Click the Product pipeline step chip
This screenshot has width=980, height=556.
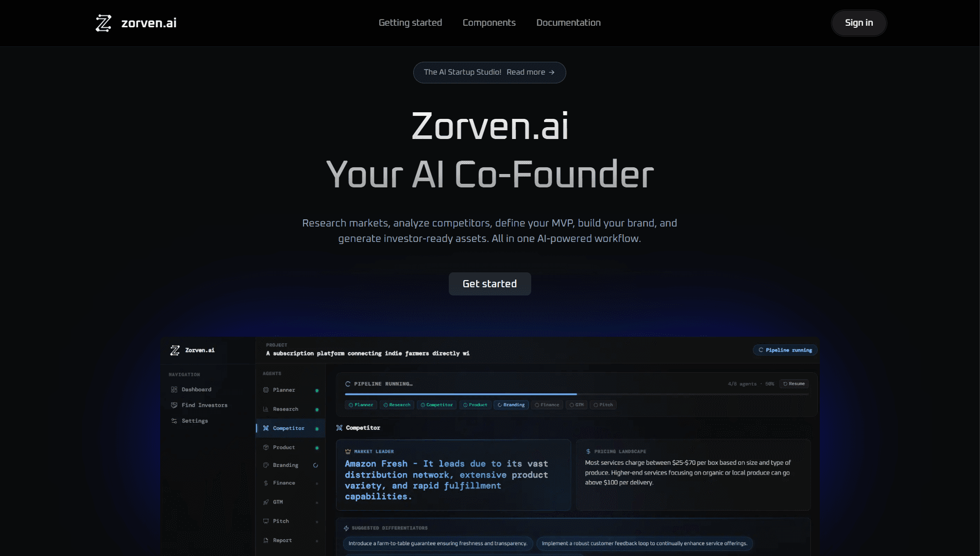pos(475,405)
